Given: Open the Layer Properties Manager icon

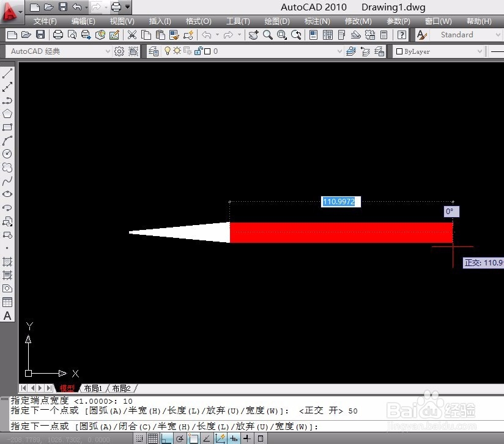Looking at the screenshot, I should 154,51.
